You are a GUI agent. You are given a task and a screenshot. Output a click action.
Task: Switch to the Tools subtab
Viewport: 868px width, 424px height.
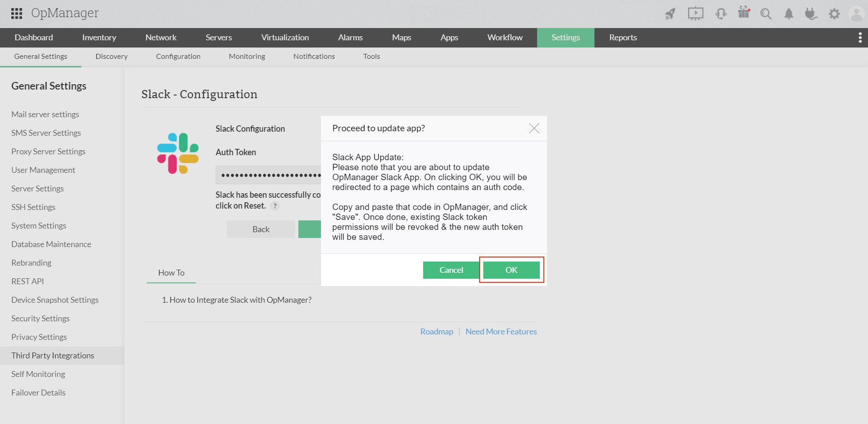click(372, 57)
